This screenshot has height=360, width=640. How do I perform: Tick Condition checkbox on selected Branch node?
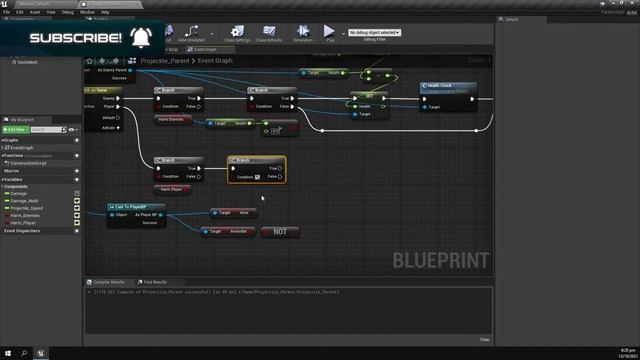(257, 177)
